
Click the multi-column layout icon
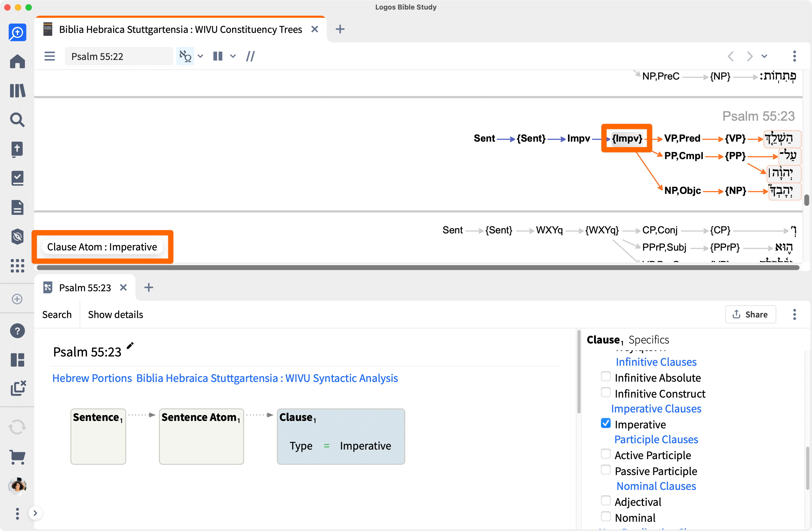[x=218, y=56]
